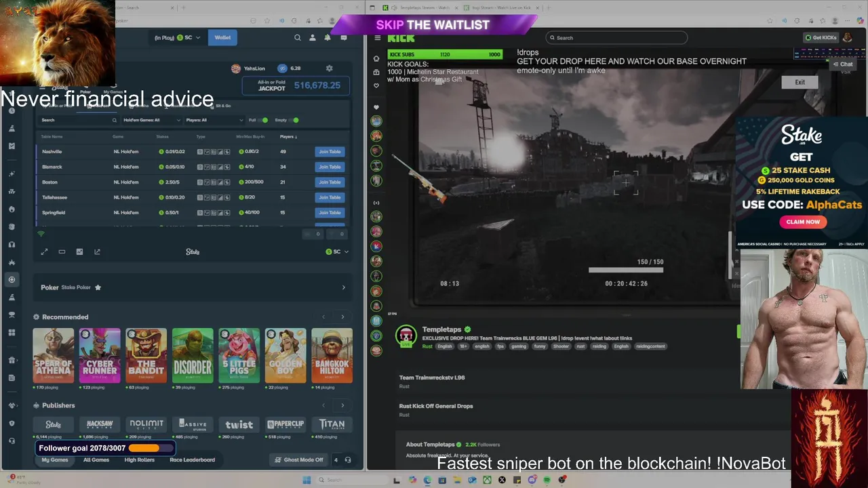The width and height of the screenshot is (868, 488).
Task: Open the Kick browse icon in sidebar
Action: pos(376,72)
